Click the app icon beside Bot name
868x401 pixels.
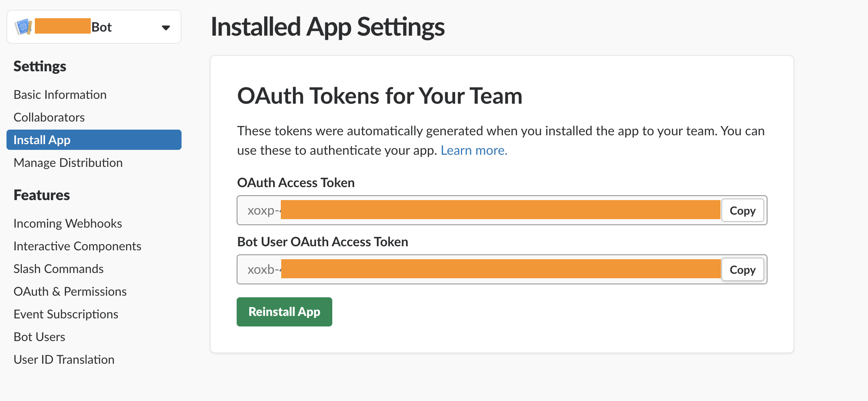pyautogui.click(x=23, y=27)
